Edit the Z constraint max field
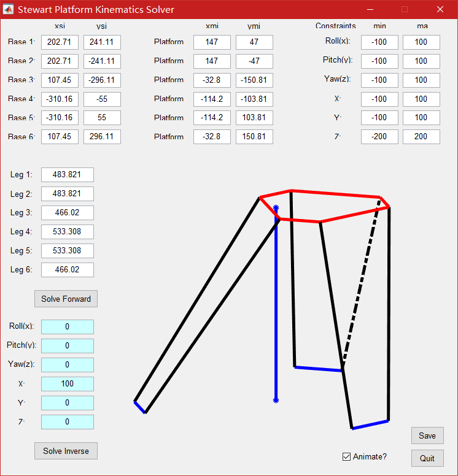Image resolution: width=458 pixels, height=476 pixels. (x=421, y=137)
